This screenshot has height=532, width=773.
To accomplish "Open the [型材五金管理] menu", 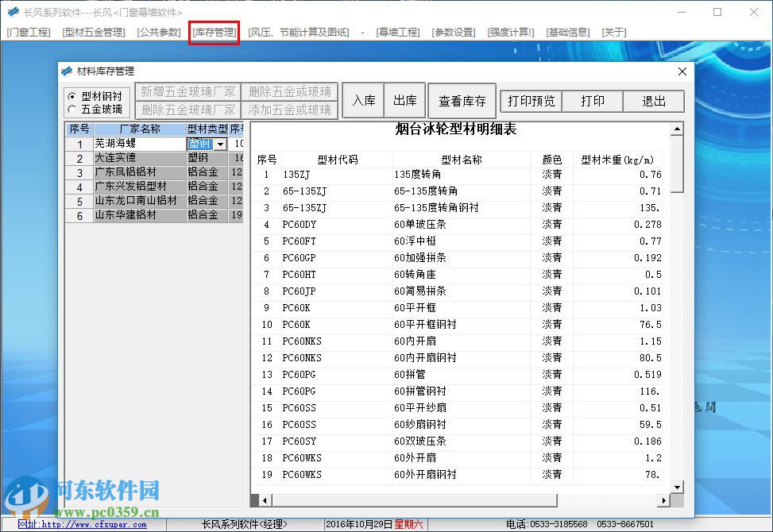I will pos(92,32).
